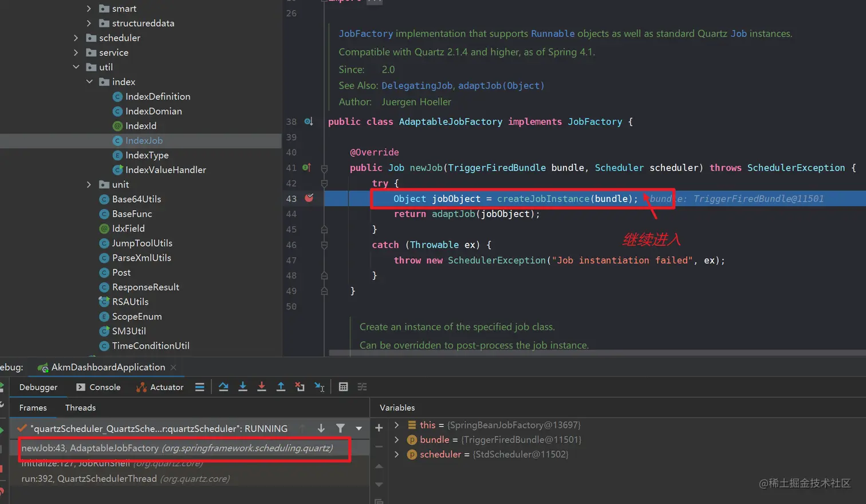
Task: Expand the structureddata folder
Action: click(89, 23)
